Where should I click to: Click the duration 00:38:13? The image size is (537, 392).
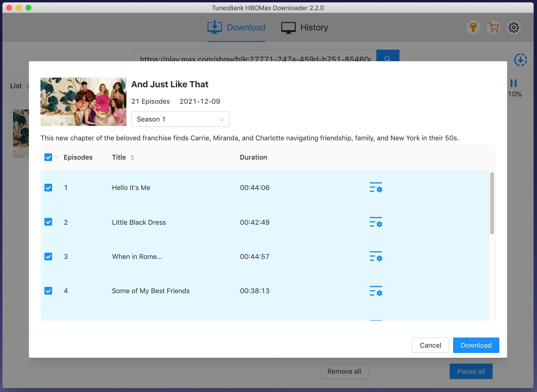coord(255,291)
